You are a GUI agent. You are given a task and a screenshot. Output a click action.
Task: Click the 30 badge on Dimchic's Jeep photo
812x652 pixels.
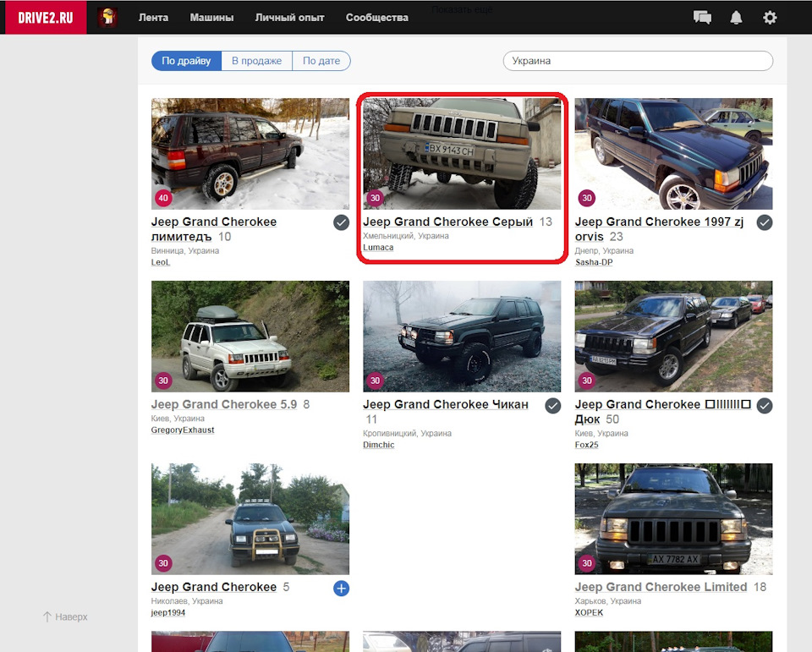coord(375,381)
